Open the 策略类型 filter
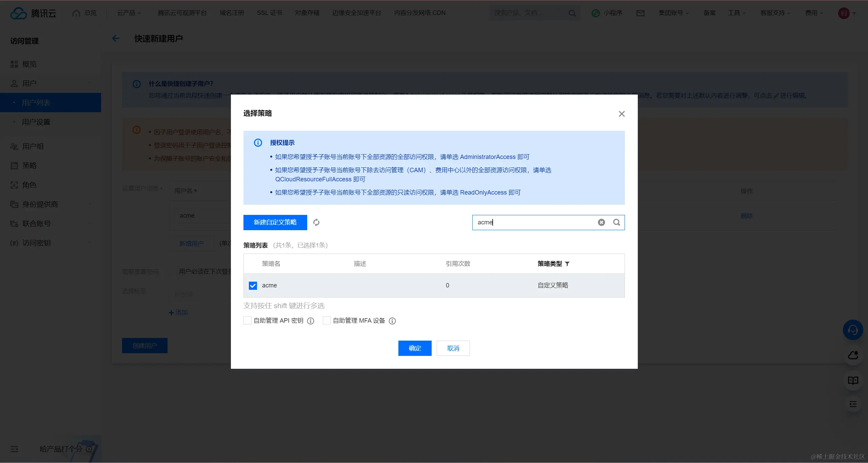The image size is (868, 463). (568, 264)
